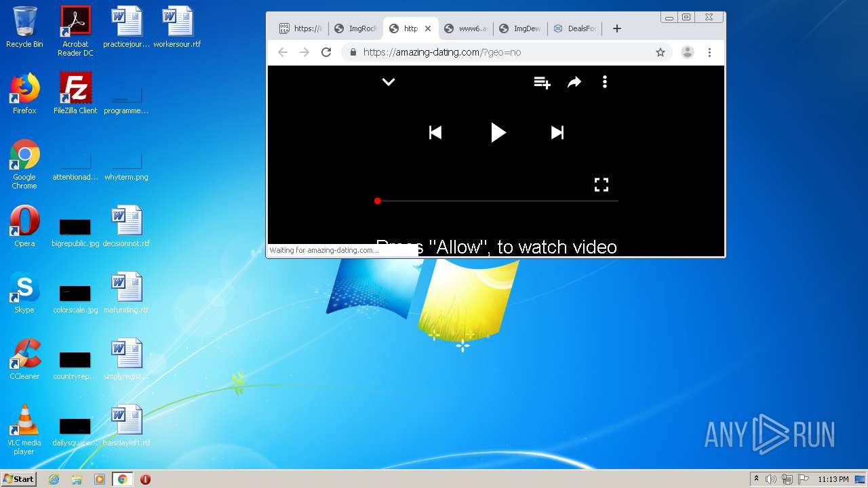Reload the current page
This screenshot has height=488, width=868.
[326, 52]
